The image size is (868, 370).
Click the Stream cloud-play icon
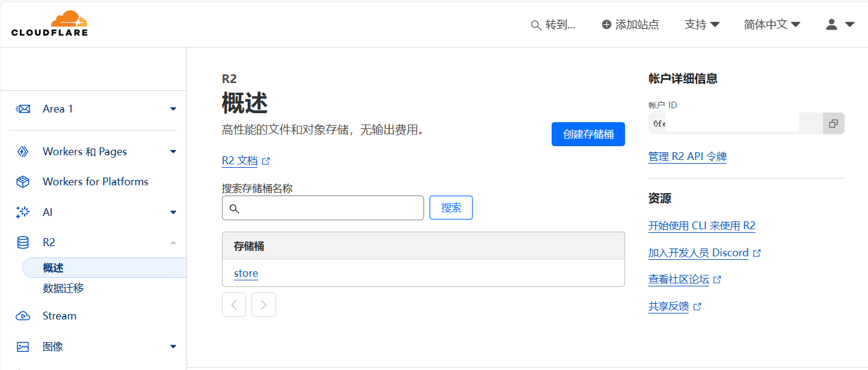tap(23, 316)
